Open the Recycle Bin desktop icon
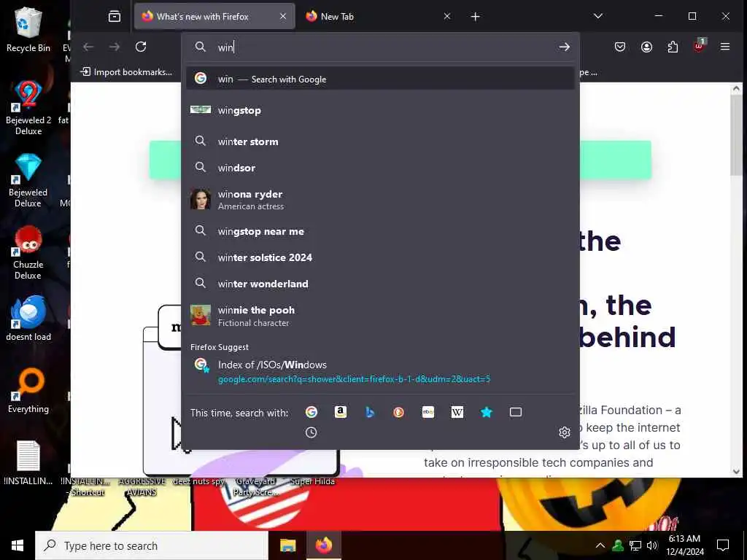The width and height of the screenshot is (747, 560). coord(28,29)
